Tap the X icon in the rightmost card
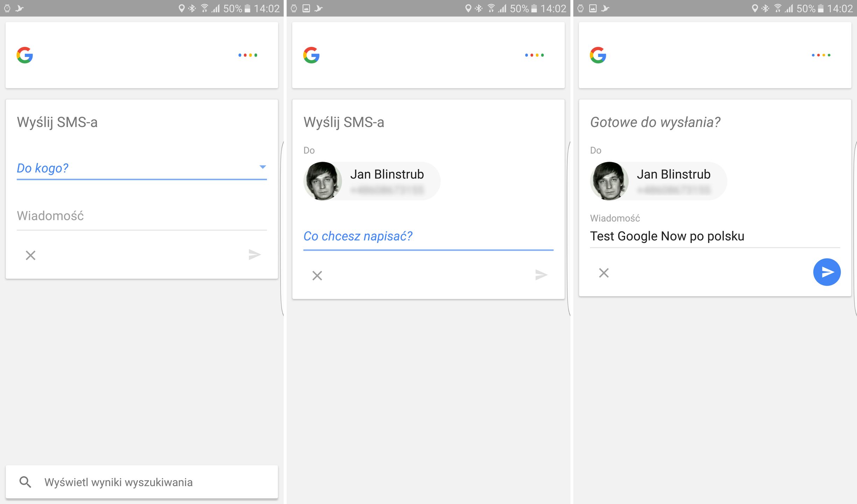The height and width of the screenshot is (504, 857). coord(603,273)
